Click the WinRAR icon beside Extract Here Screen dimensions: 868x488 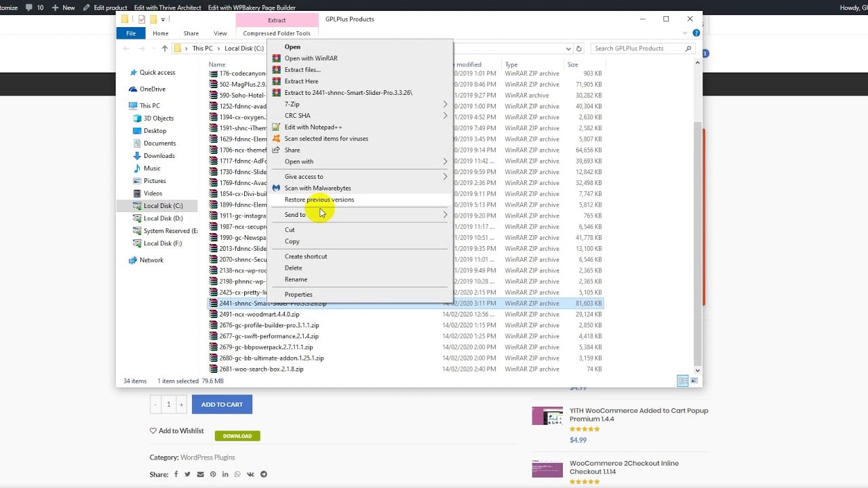(276, 81)
